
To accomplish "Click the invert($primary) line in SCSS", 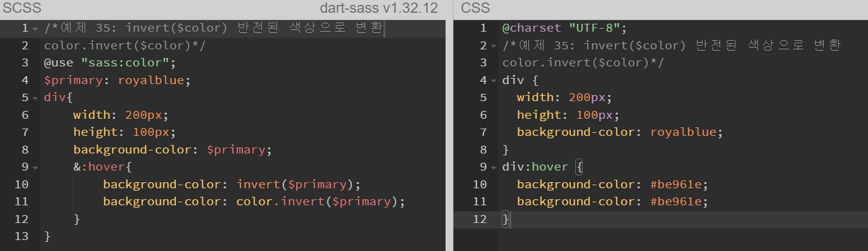I will [232, 185].
